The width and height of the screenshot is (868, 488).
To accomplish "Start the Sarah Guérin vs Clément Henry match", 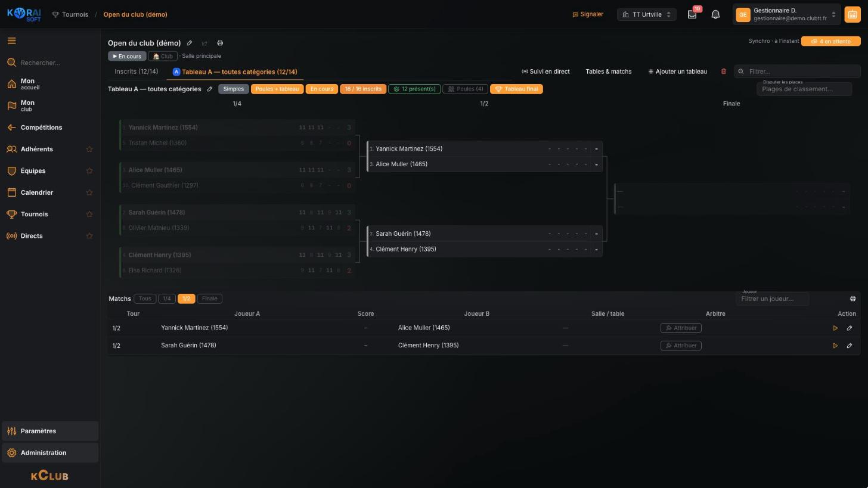I will tap(835, 346).
